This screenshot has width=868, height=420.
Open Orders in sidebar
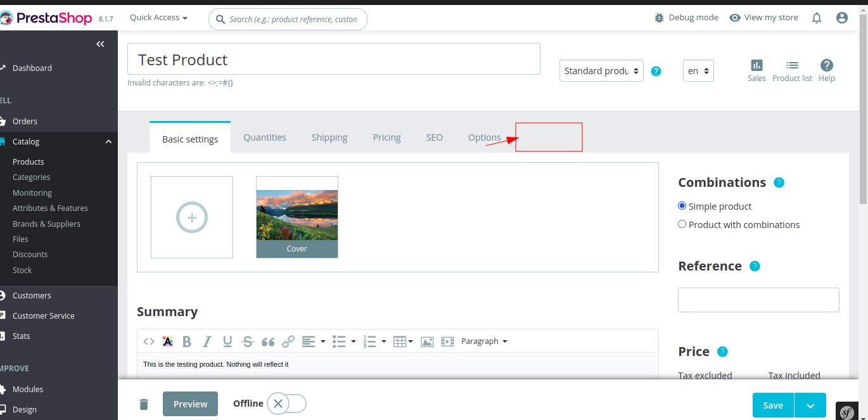(25, 121)
